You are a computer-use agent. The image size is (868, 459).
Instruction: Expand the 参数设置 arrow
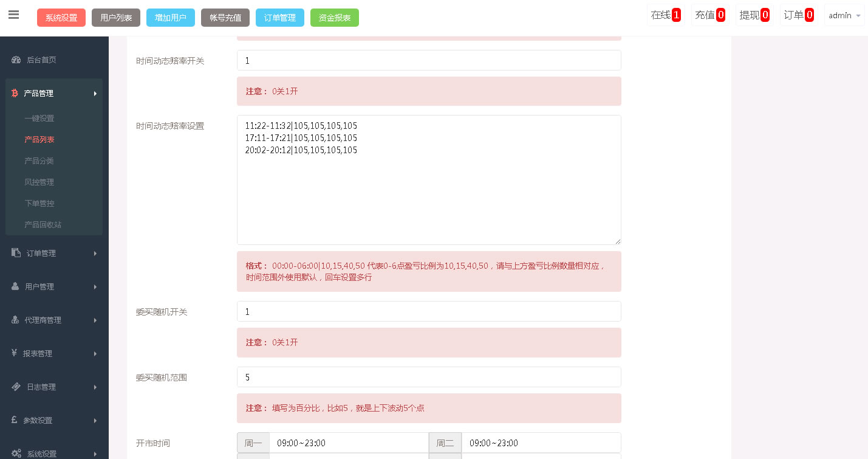coord(95,421)
